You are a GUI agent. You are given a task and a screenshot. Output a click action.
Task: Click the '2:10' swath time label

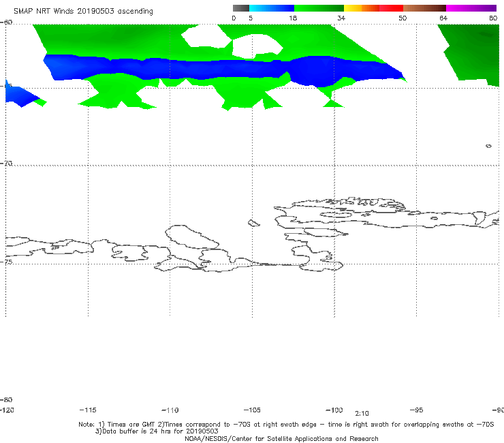click(x=362, y=414)
